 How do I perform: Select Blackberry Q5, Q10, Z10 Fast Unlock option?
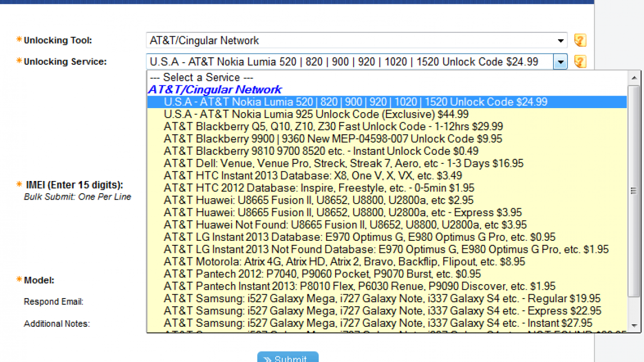pos(387,126)
